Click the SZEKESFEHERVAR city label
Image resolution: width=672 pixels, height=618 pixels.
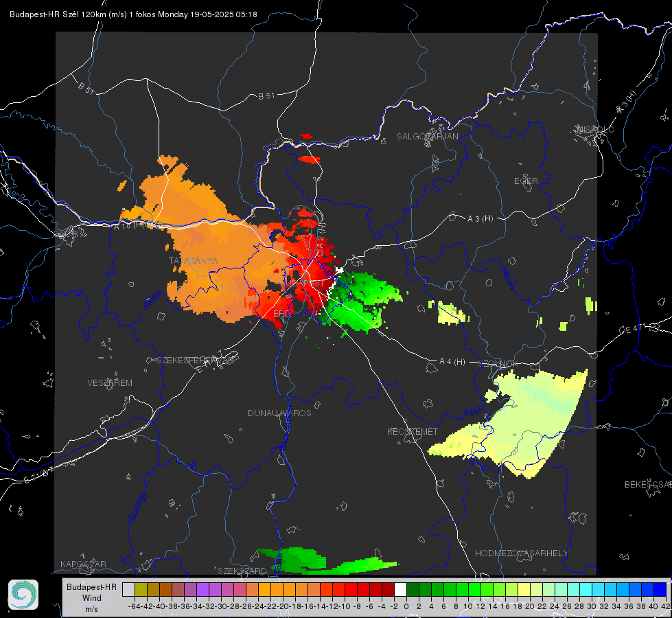(197, 360)
